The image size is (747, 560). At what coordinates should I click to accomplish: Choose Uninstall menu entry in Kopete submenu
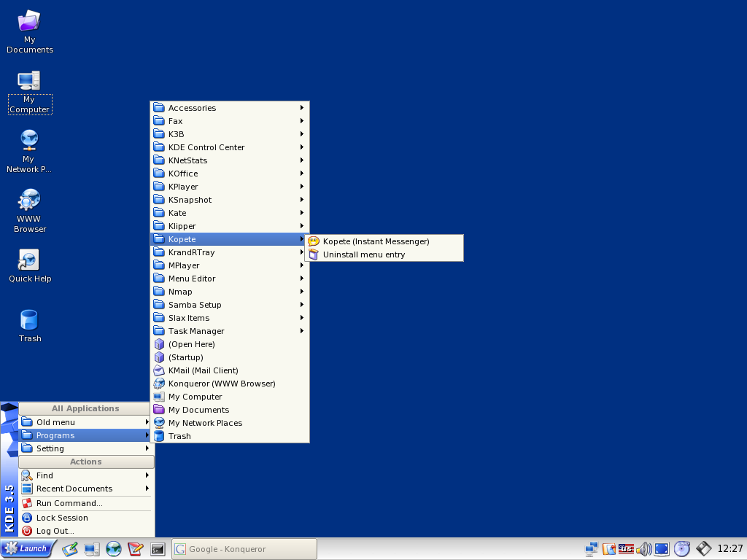[384, 254]
